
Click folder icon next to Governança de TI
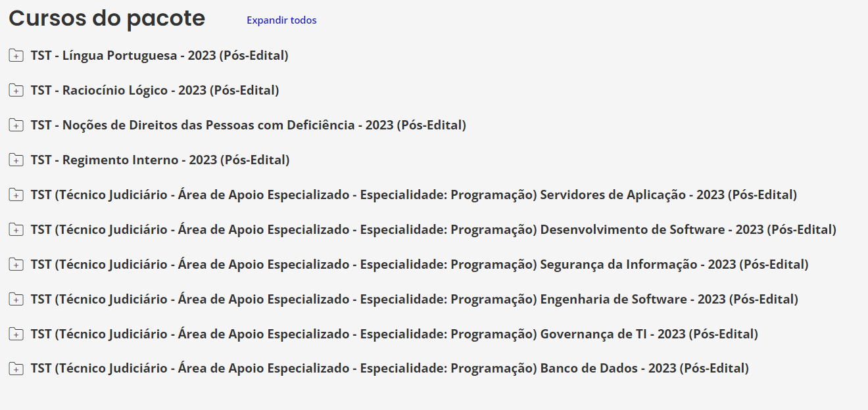click(16, 334)
